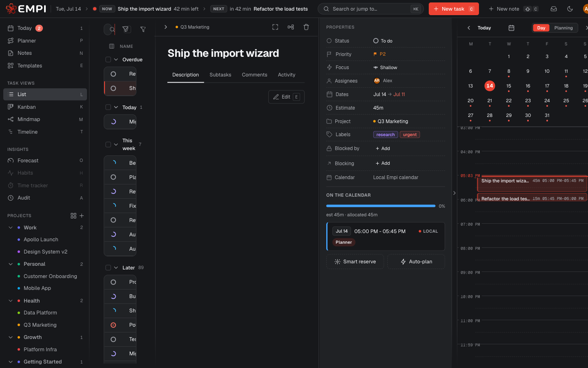The height and width of the screenshot is (368, 588).
Task: Select the Today group checkbox
Action: (x=108, y=107)
